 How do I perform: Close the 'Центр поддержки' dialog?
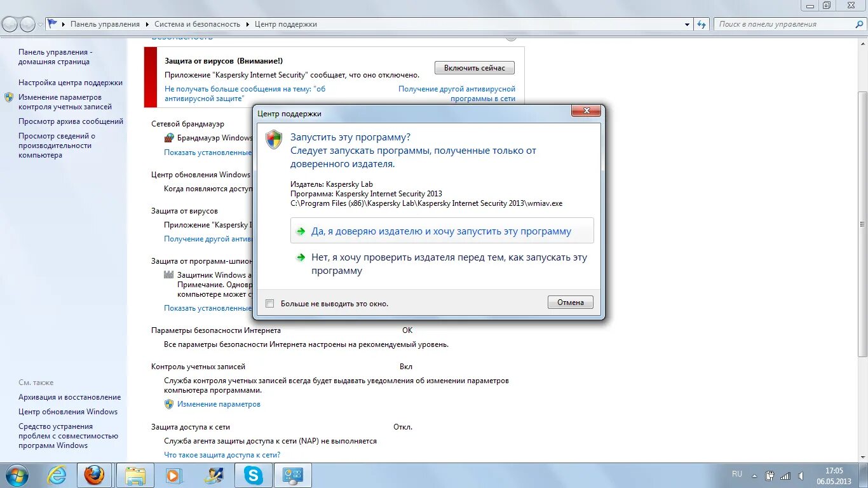point(586,111)
